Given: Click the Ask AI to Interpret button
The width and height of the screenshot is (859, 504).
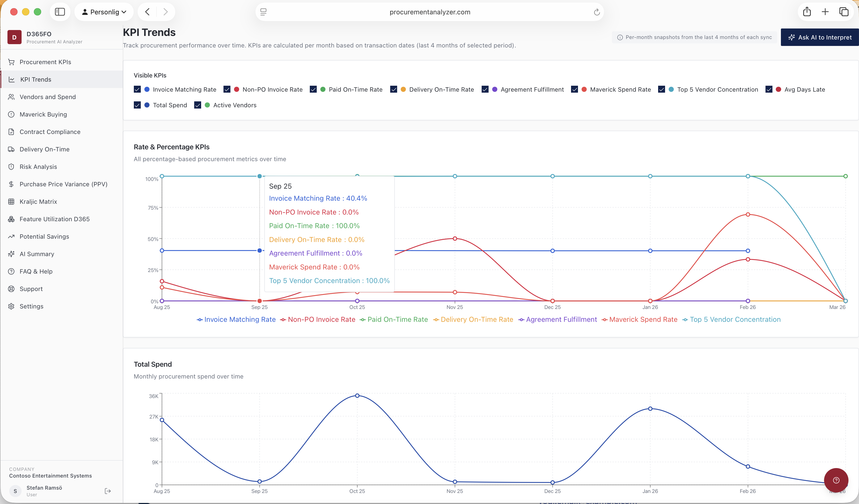Looking at the screenshot, I should pos(820,37).
